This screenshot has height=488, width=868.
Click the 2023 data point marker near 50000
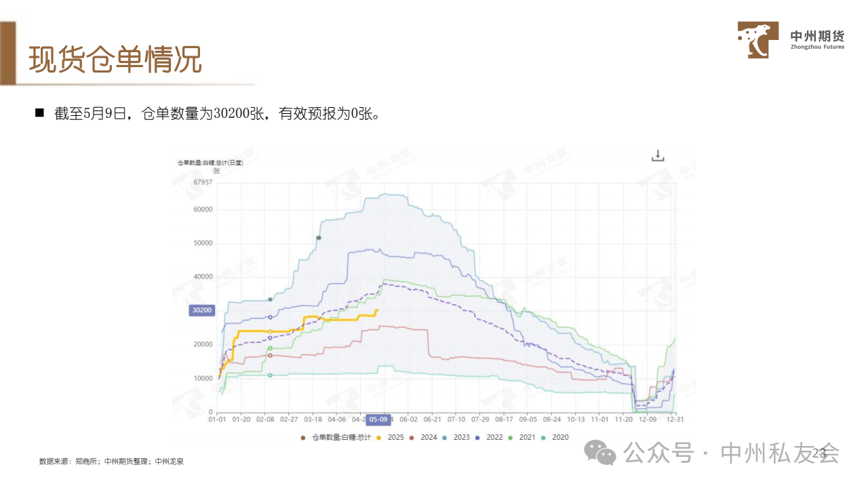coord(319,238)
